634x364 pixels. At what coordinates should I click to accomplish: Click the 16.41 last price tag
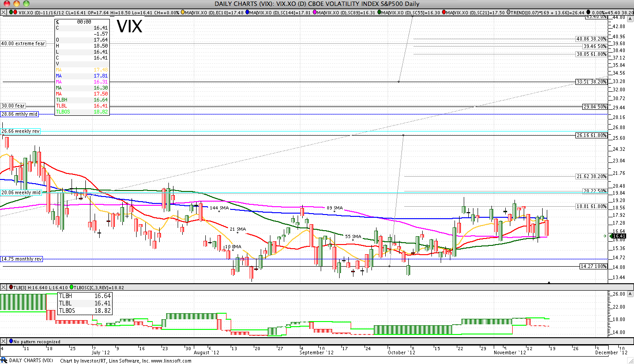(620, 236)
